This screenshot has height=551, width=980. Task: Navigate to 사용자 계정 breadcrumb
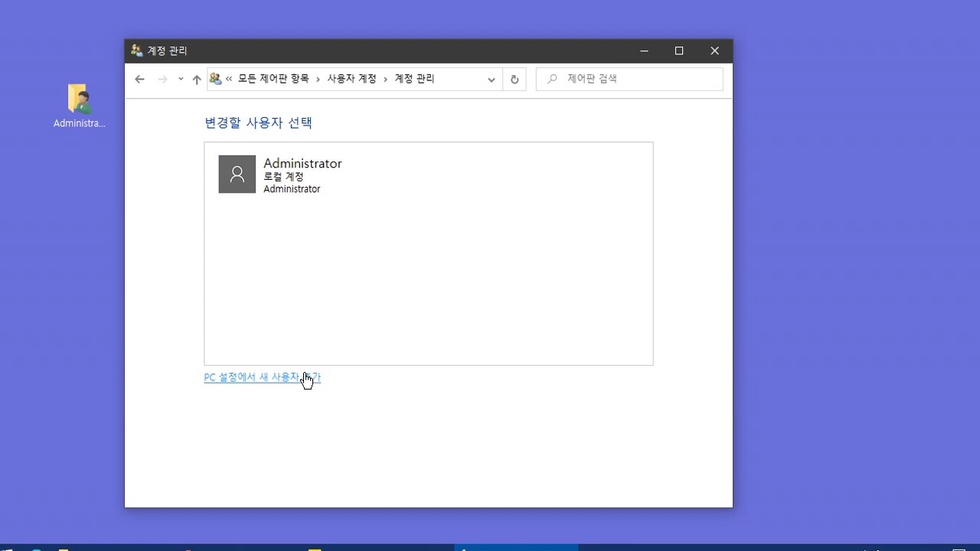pyautogui.click(x=351, y=79)
